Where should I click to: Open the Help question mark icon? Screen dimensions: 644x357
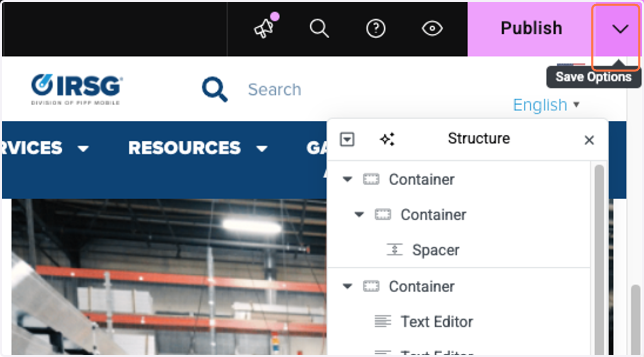click(376, 28)
